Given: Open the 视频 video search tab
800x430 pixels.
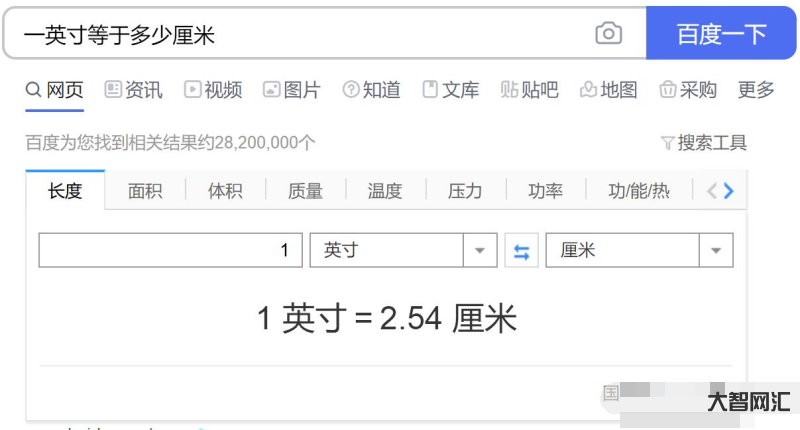Looking at the screenshot, I should tap(213, 90).
